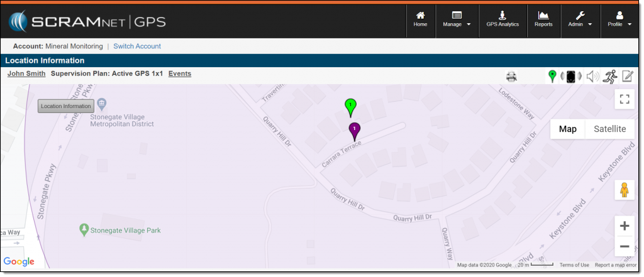Click the printer icon
This screenshot has width=644, height=277.
511,77
